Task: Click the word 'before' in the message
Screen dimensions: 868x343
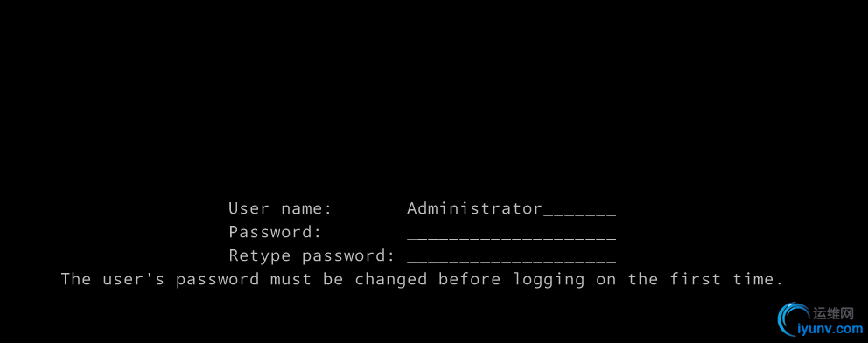Action: 469,279
